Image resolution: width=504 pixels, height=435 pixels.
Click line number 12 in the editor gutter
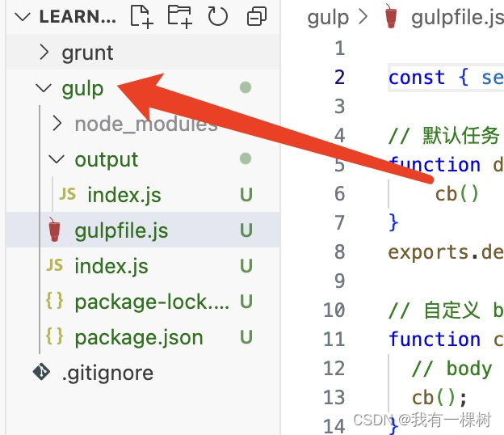point(334,368)
